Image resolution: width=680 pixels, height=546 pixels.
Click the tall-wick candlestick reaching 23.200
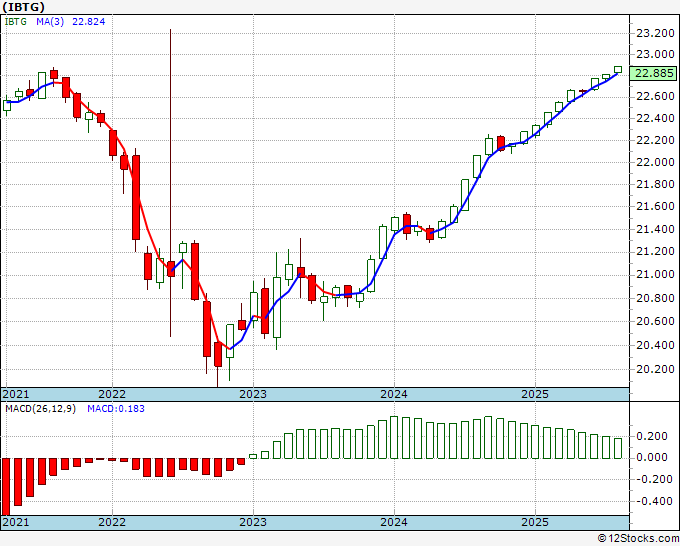coord(170,183)
